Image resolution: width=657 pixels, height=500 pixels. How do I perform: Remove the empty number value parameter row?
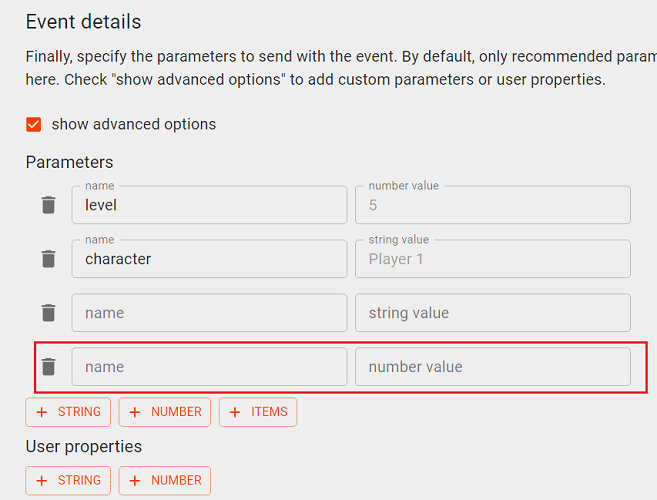[49, 367]
